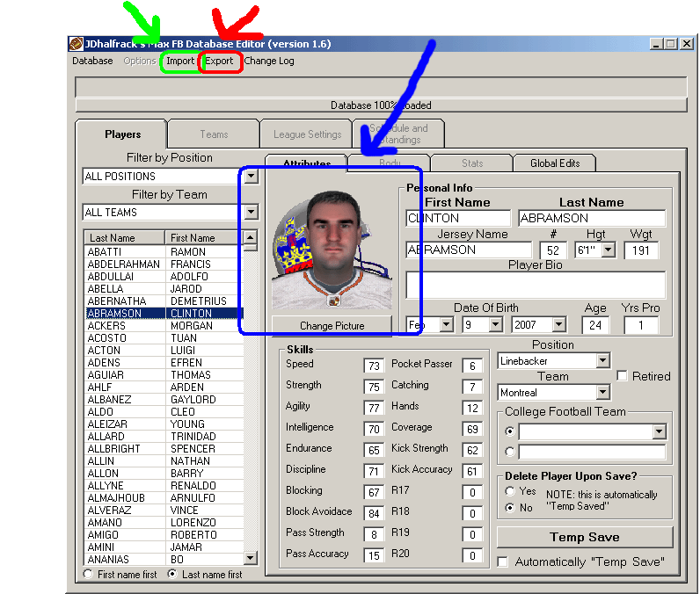Click the Age field showing 24
Viewport: 700px width, 594px height.
(x=595, y=325)
